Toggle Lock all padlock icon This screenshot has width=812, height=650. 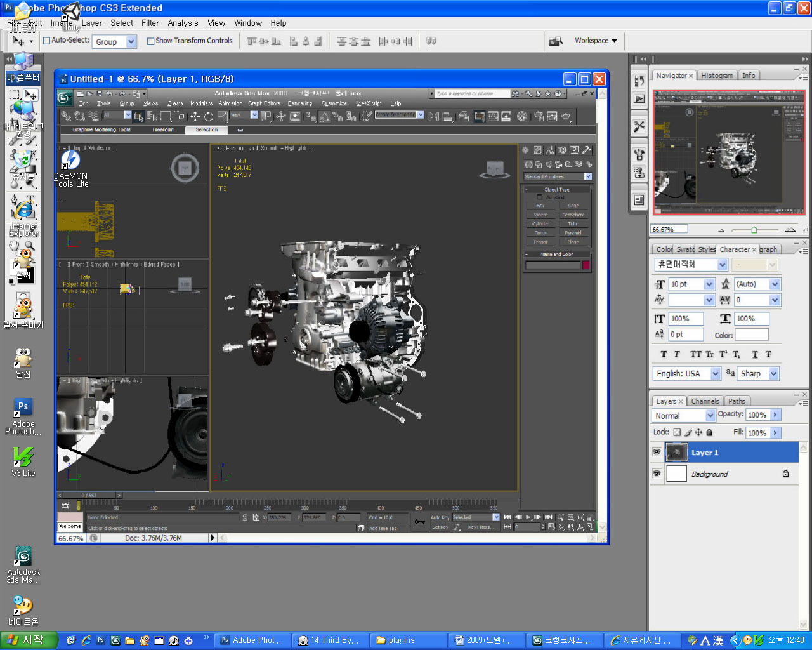coord(709,432)
